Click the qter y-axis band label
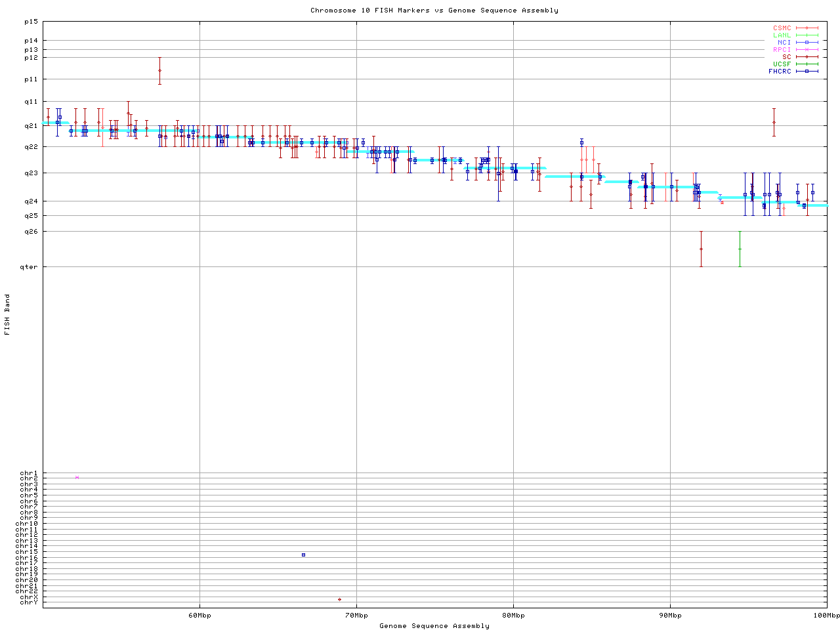This screenshot has height=630, width=840. (30, 266)
